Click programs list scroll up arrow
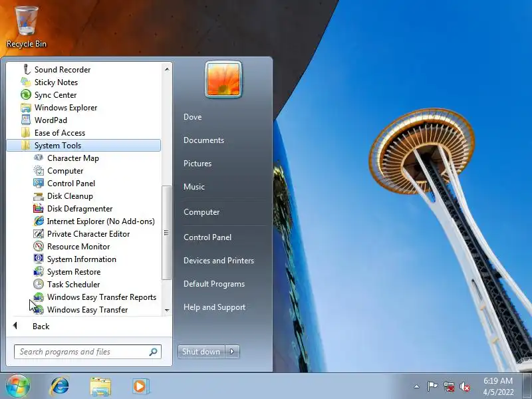This screenshot has height=399, width=532. pos(167,69)
